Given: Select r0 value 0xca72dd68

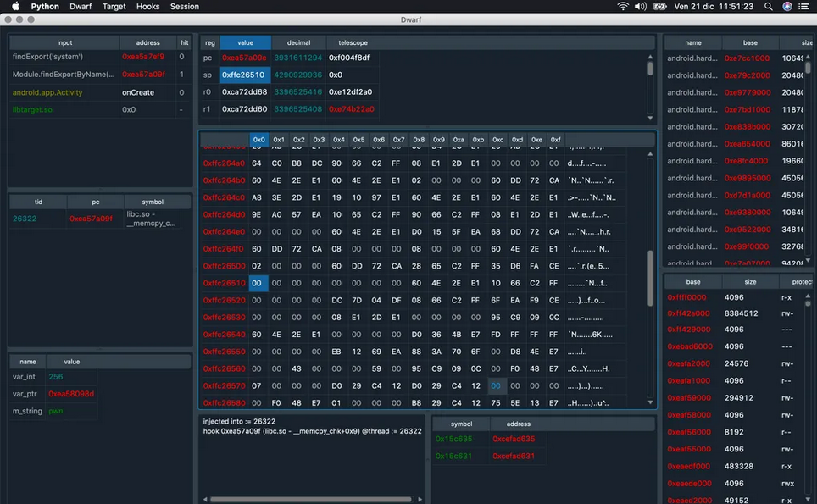Looking at the screenshot, I should pyautogui.click(x=244, y=92).
